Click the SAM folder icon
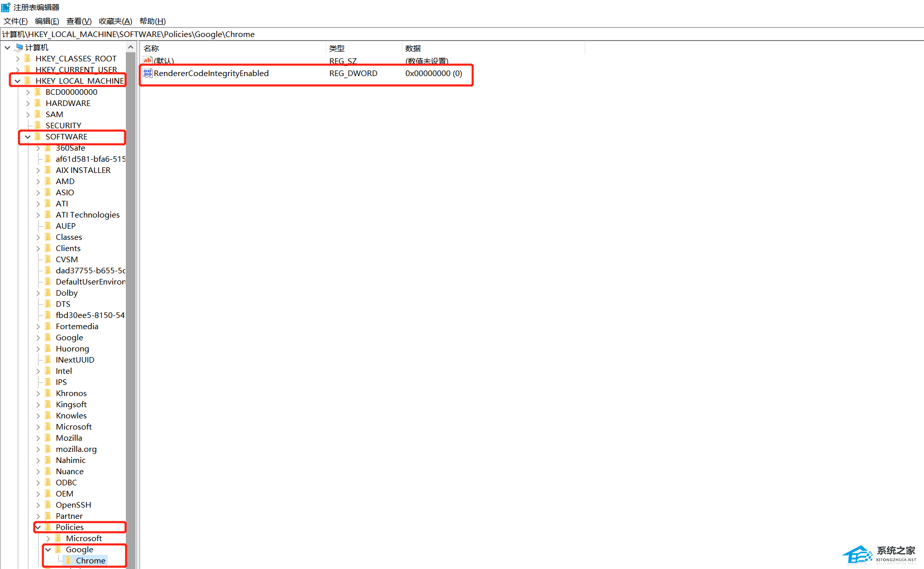This screenshot has width=924, height=569. click(x=39, y=114)
